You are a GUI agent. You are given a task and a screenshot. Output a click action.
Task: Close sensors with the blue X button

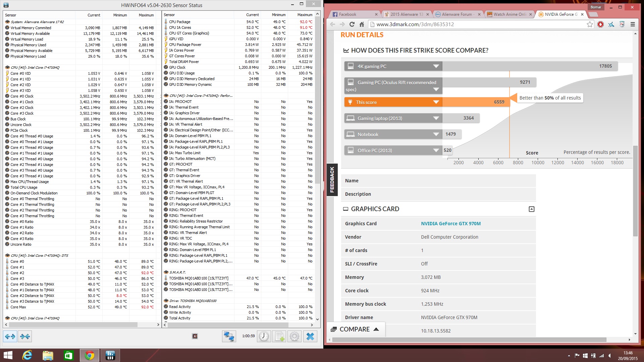tap(310, 336)
